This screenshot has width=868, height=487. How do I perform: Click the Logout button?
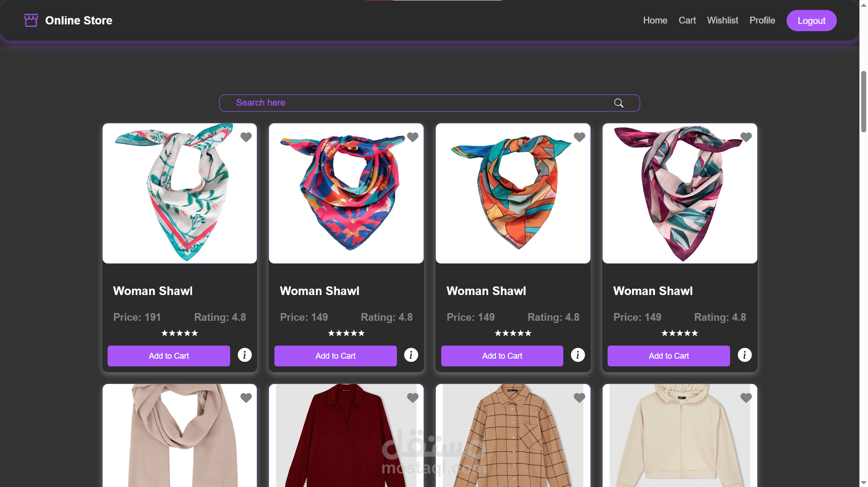pyautogui.click(x=811, y=21)
